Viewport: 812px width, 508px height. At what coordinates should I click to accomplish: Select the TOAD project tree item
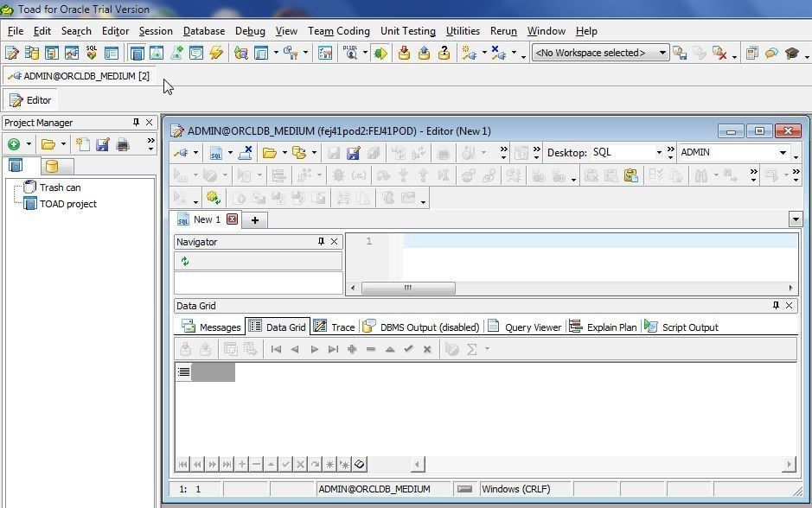67,204
